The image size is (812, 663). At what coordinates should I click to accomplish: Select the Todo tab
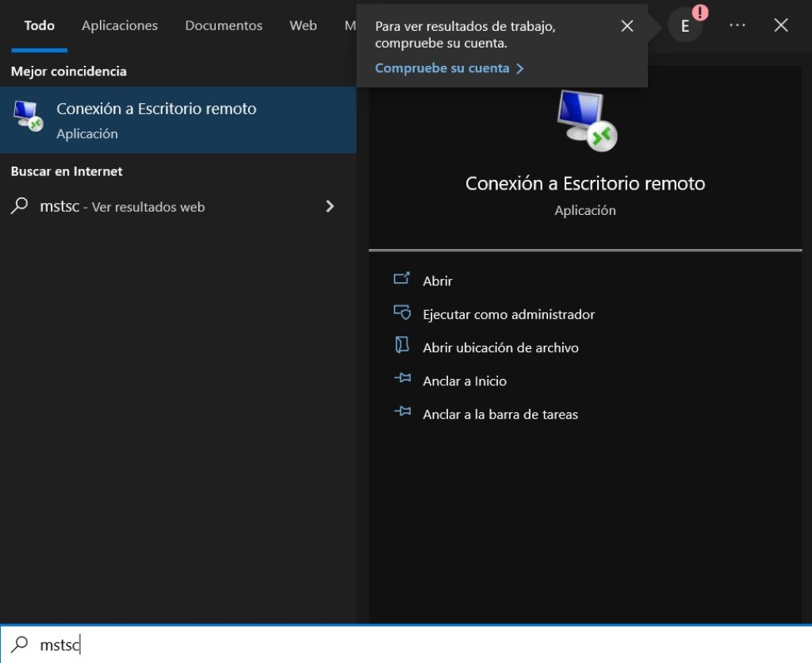click(x=39, y=25)
